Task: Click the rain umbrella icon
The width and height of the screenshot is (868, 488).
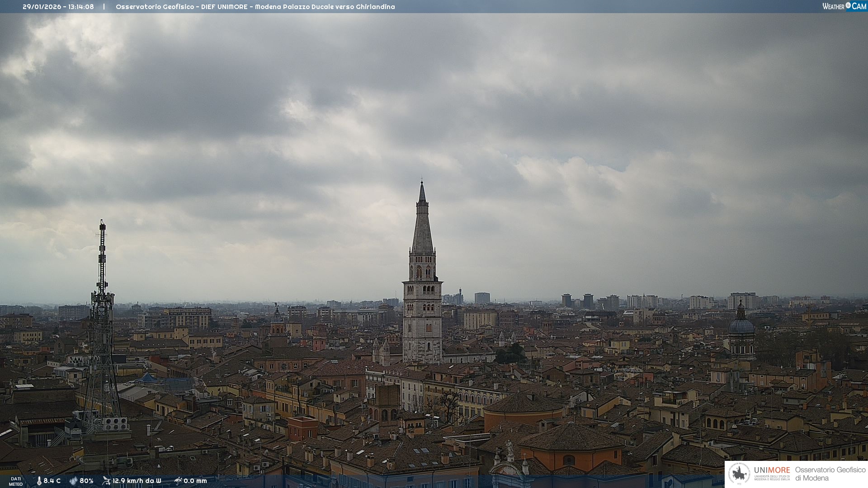Action: tap(178, 481)
